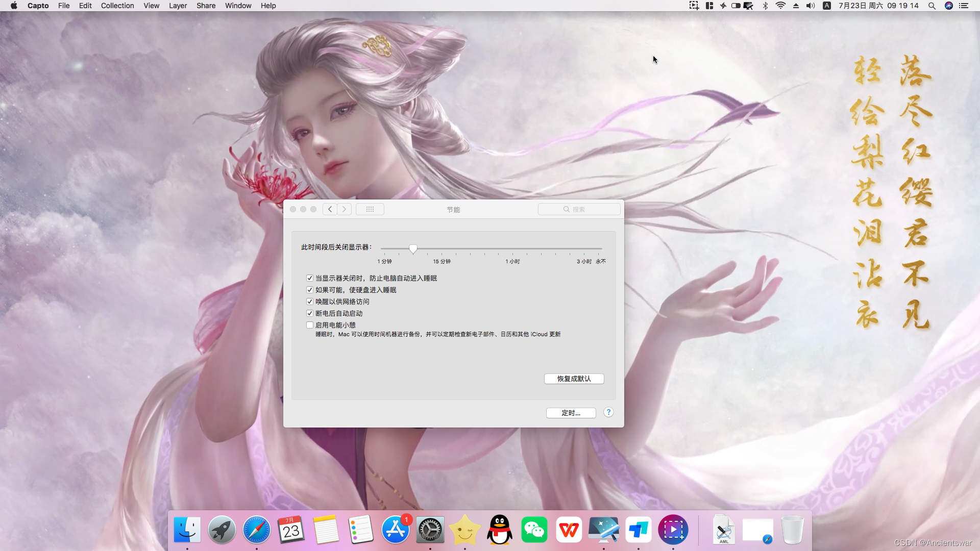980x551 pixels.
Task: Click the show-all grid icon in the toolbar
Action: pos(370,209)
